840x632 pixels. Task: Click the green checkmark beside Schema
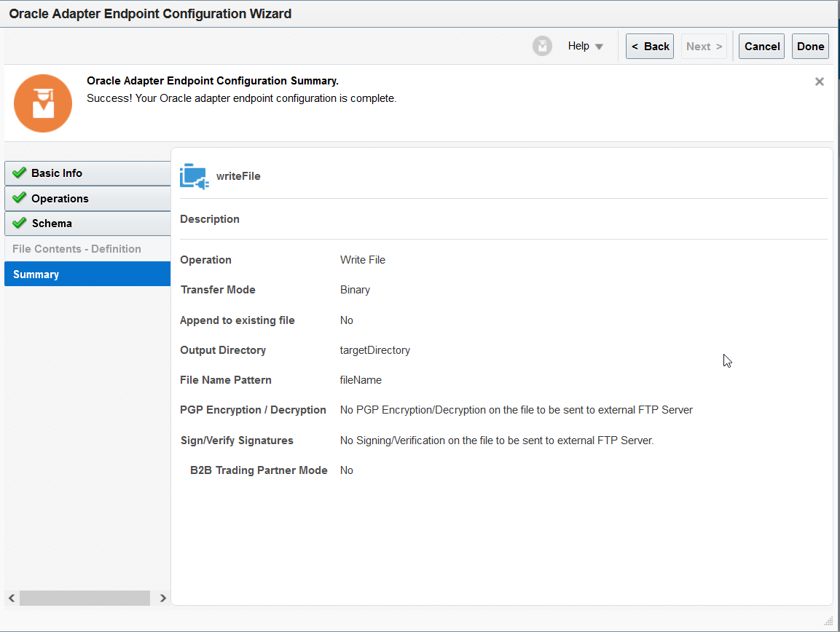[19, 224]
